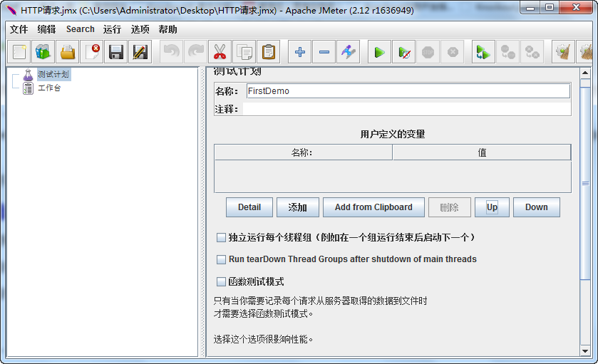Select 测试计划 node in the tree

53,74
